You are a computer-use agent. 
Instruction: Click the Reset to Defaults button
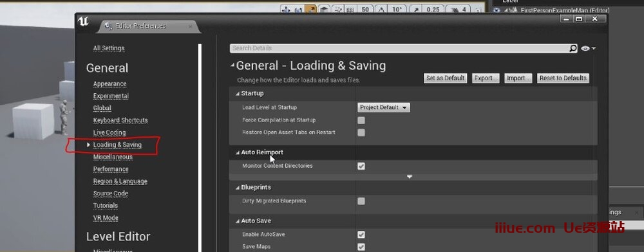pyautogui.click(x=563, y=78)
